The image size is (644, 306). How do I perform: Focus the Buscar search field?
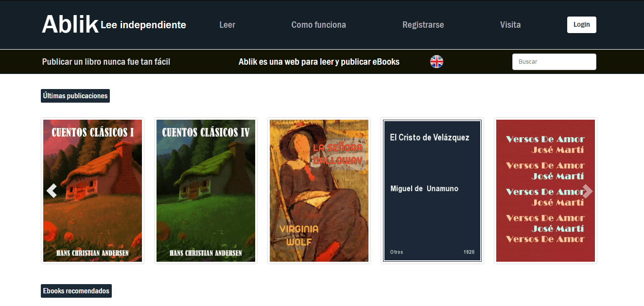(554, 62)
